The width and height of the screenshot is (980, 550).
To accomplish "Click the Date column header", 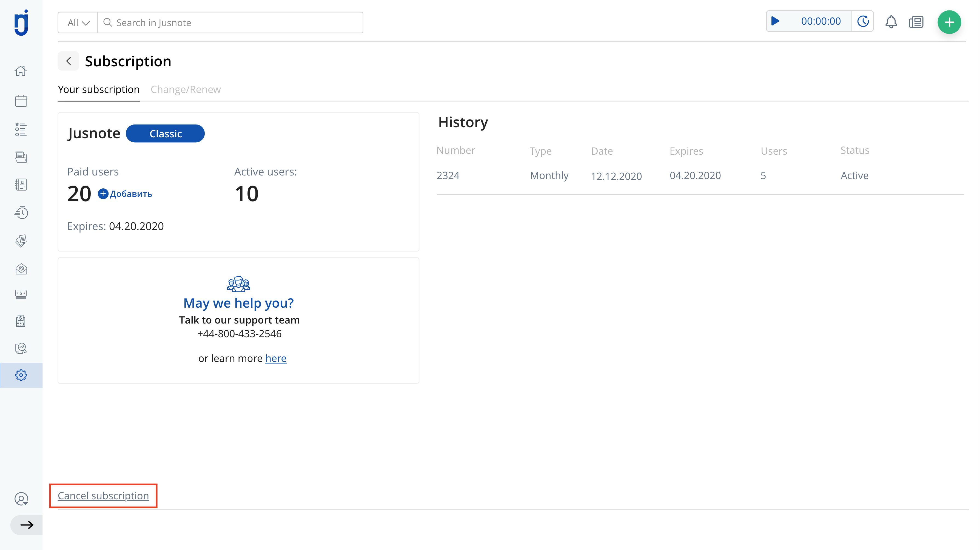I will click(602, 151).
